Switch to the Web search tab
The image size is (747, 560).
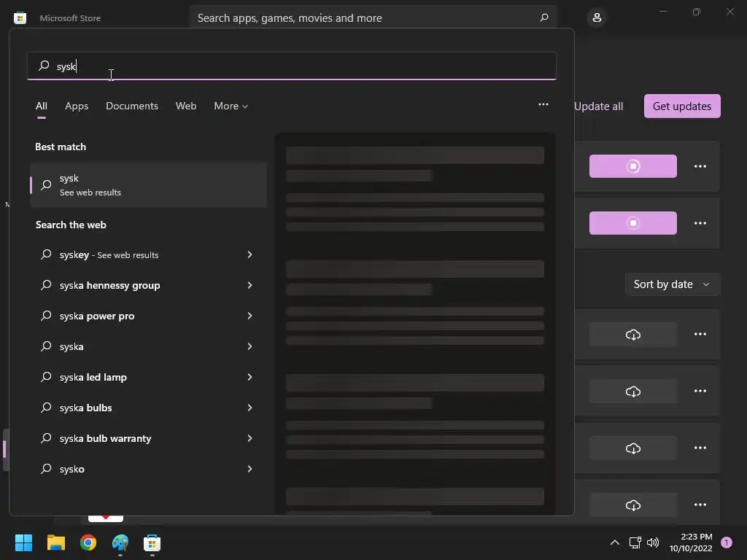click(186, 106)
